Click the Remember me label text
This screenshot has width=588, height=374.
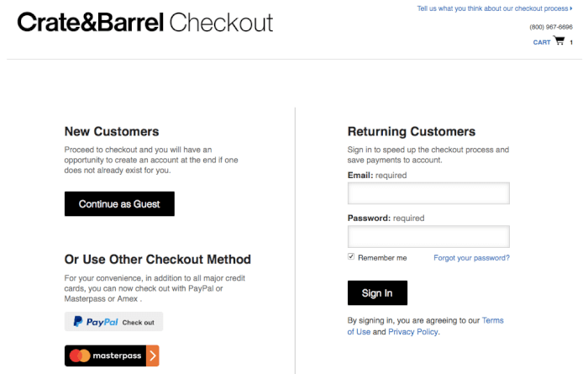point(382,258)
